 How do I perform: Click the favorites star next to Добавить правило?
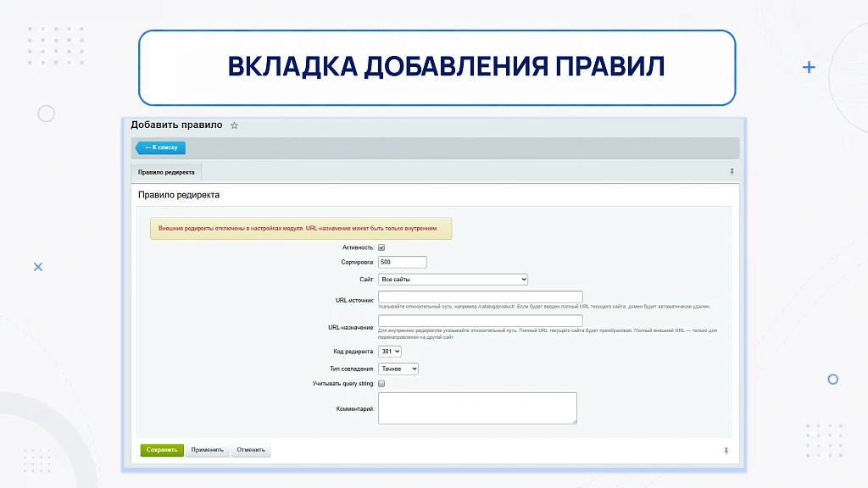[234, 125]
